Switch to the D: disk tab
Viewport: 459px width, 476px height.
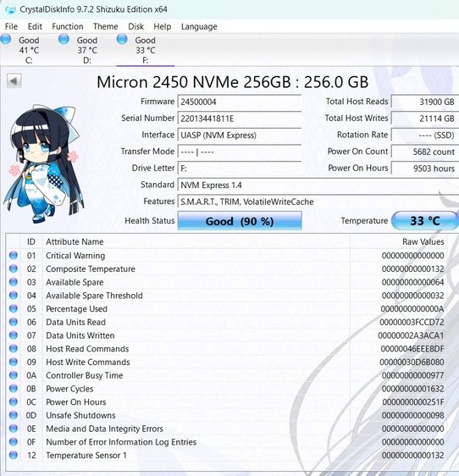click(87, 50)
